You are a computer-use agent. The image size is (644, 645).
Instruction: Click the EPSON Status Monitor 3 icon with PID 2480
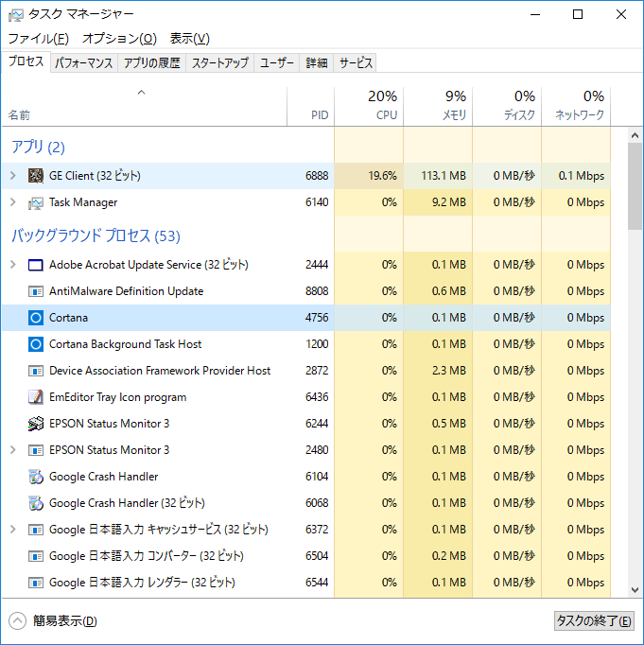(x=36, y=450)
